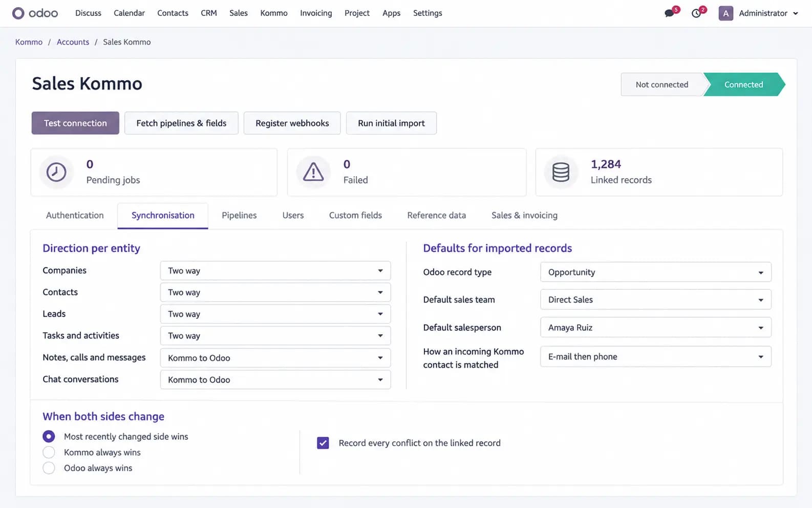812x508 pixels.
Task: Open the Default sales team dropdown
Action: (656, 300)
